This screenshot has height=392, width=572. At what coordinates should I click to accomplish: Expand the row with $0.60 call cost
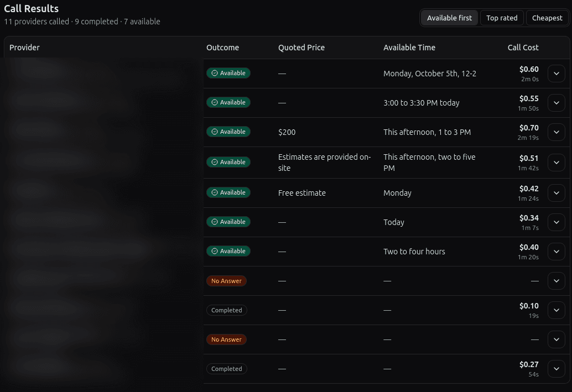click(557, 74)
